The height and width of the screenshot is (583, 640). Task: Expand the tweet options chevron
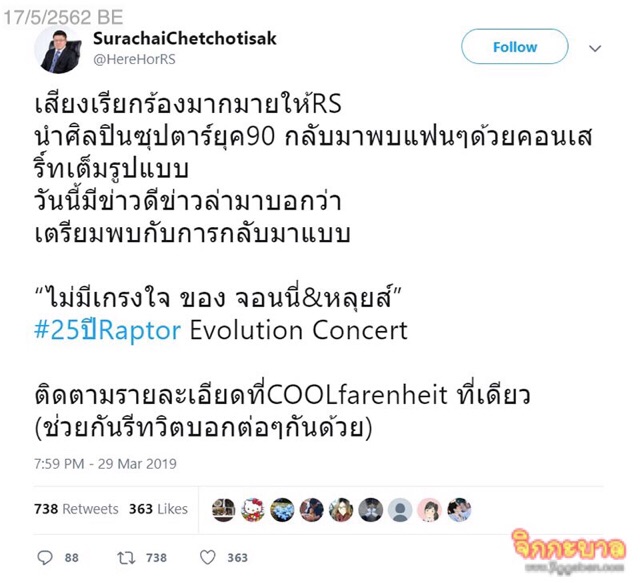(x=595, y=49)
